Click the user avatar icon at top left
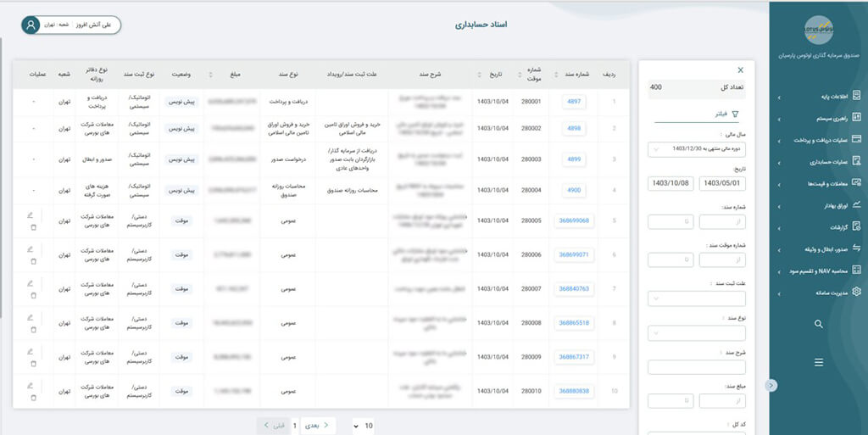868x435 pixels. click(x=31, y=25)
